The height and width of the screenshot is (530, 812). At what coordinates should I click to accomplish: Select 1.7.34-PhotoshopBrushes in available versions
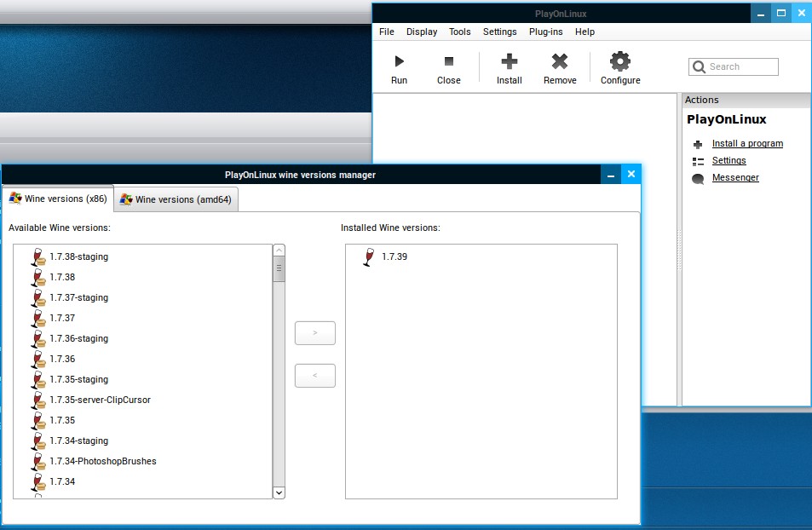click(x=103, y=462)
